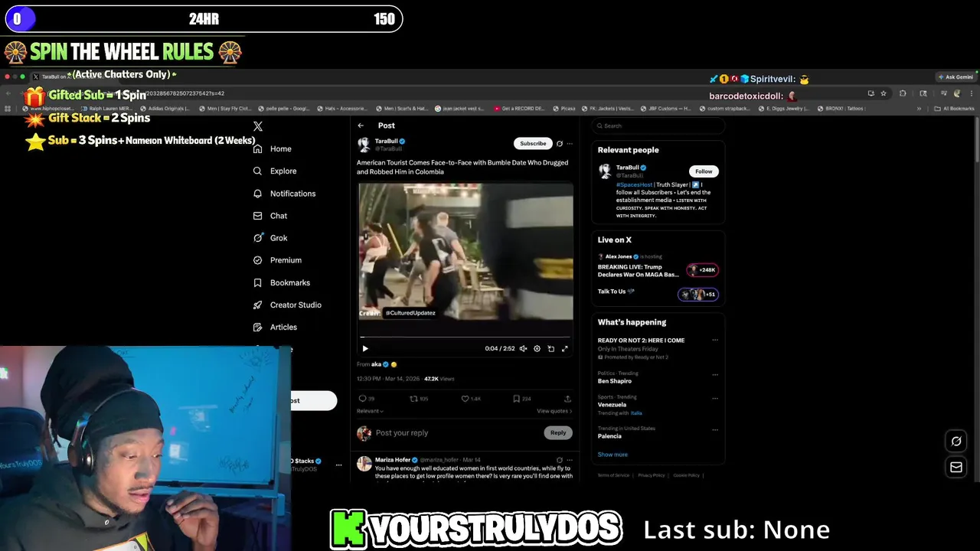Open the X logo home link

pyautogui.click(x=258, y=126)
